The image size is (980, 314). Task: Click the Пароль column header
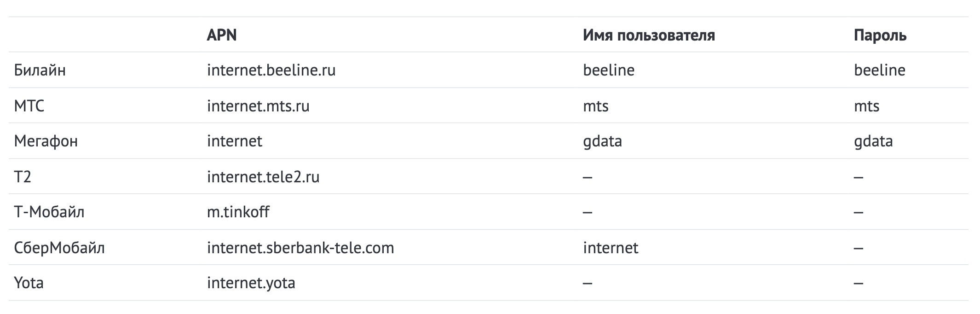click(x=880, y=35)
